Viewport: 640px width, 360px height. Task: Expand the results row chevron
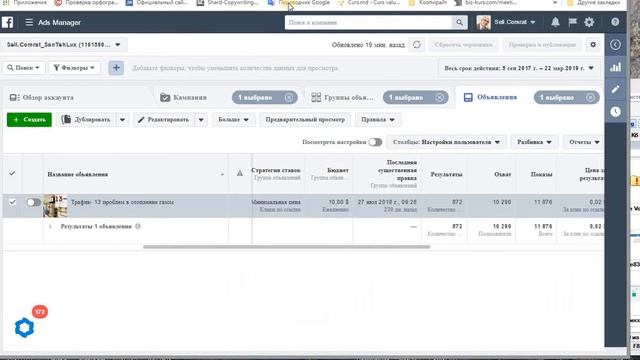pos(50,226)
